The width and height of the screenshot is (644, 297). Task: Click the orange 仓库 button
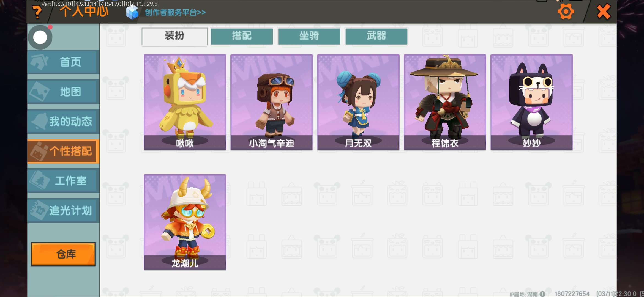63,254
